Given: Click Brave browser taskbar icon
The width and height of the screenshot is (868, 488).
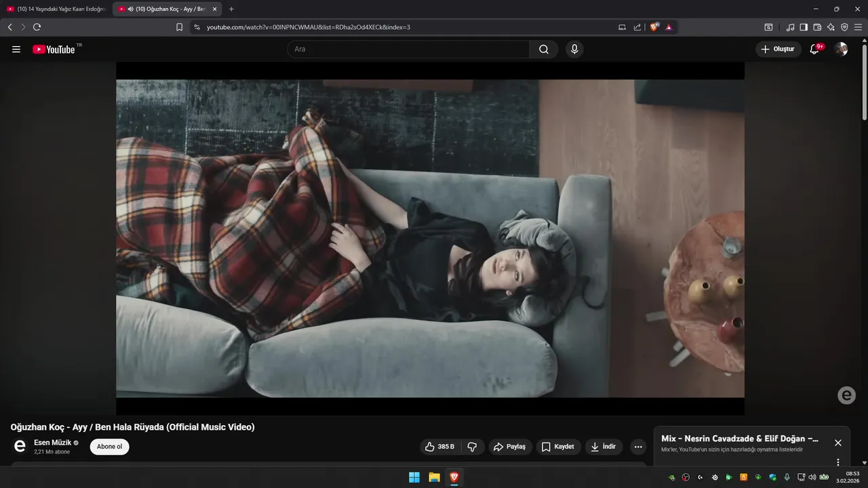Looking at the screenshot, I should pyautogui.click(x=454, y=477).
